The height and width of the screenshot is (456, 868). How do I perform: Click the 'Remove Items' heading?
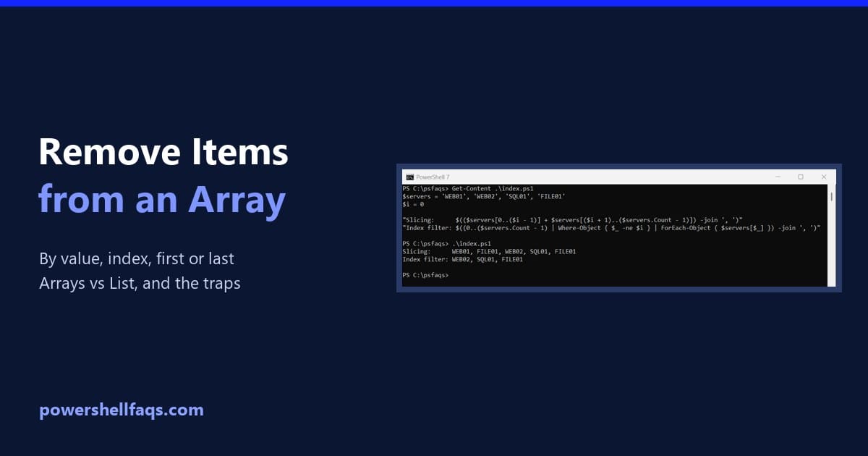pyautogui.click(x=163, y=153)
